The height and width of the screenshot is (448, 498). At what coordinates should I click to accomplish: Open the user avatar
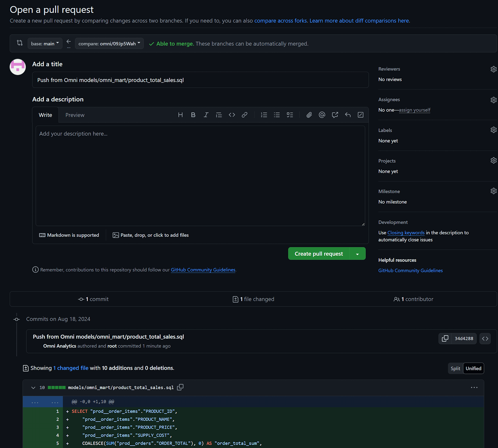(18, 67)
